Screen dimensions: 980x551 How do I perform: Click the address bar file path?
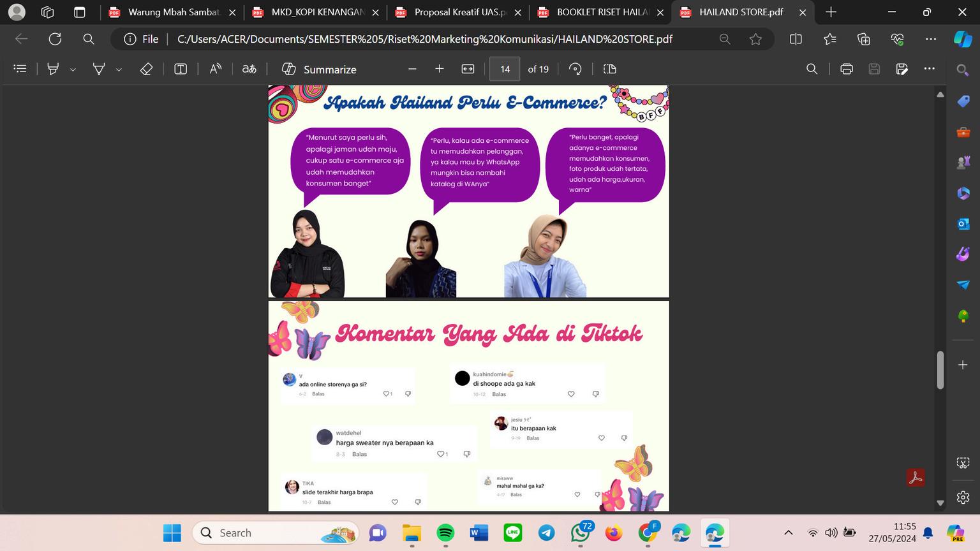point(425,39)
